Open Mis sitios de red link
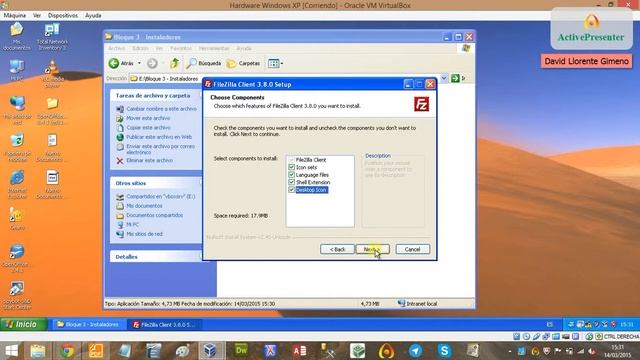Screen dimensions: 640x360 144,234
